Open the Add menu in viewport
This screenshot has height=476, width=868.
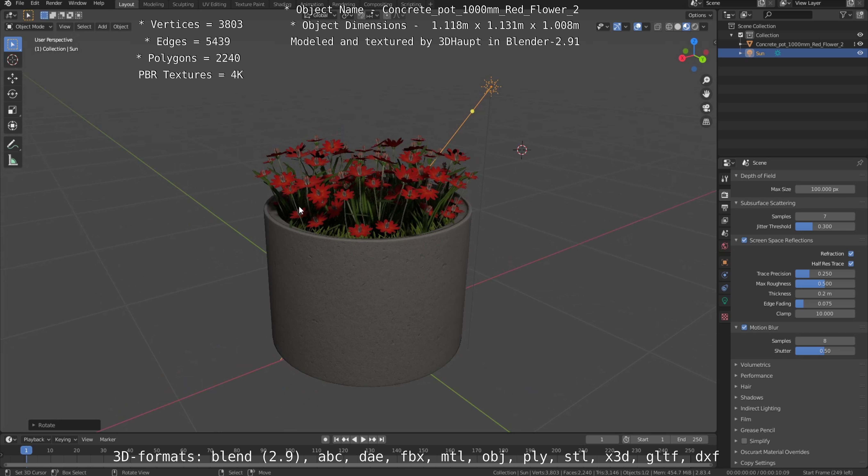[x=102, y=27]
